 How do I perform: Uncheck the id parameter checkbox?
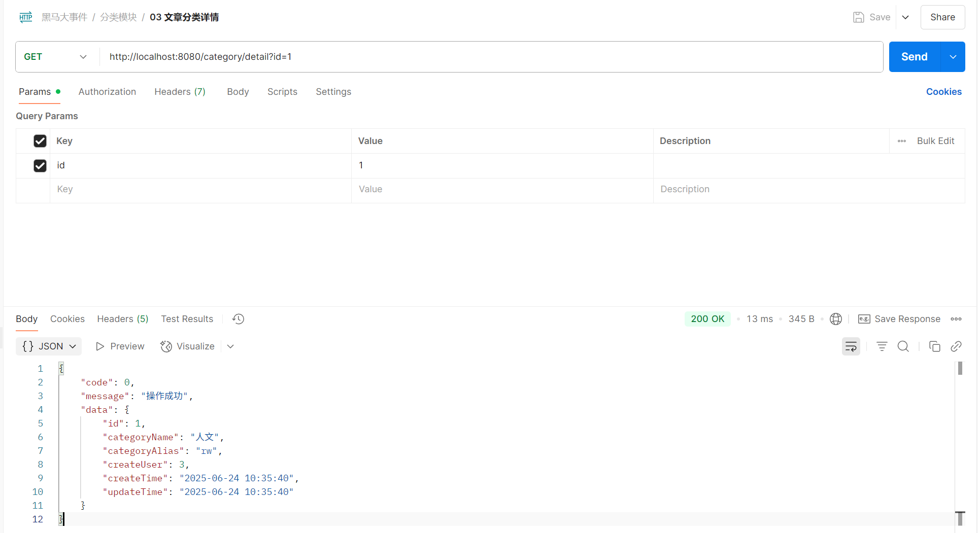tap(40, 166)
